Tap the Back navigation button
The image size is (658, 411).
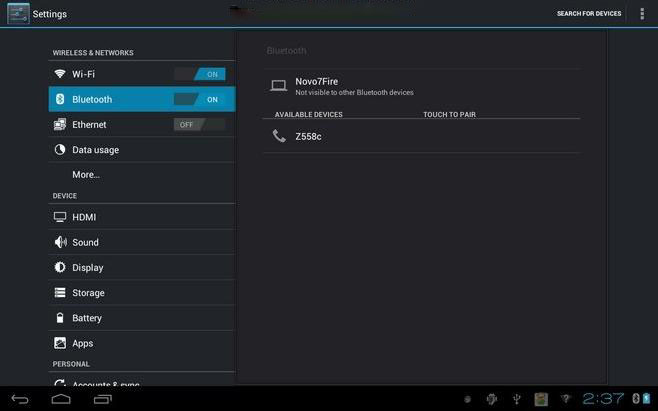tap(20, 399)
